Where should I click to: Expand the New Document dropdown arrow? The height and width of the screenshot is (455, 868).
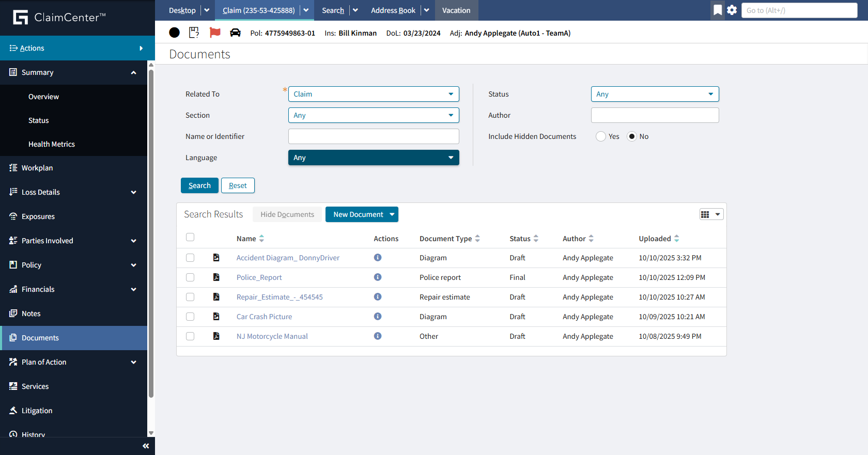point(392,214)
